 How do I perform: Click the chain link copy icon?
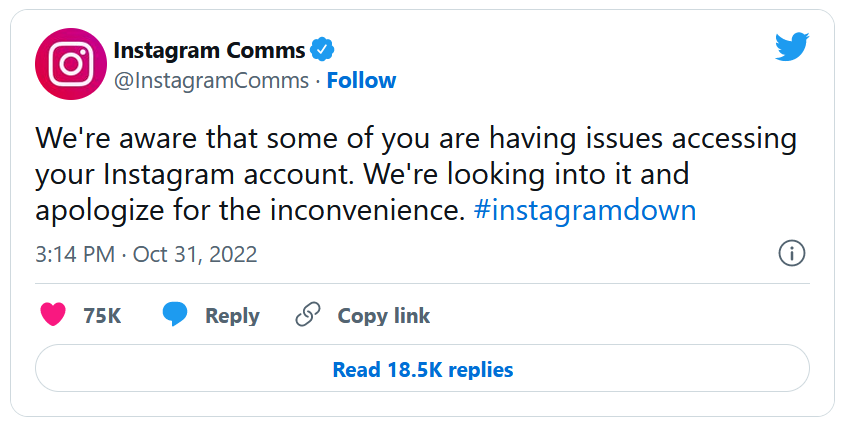pos(307,315)
